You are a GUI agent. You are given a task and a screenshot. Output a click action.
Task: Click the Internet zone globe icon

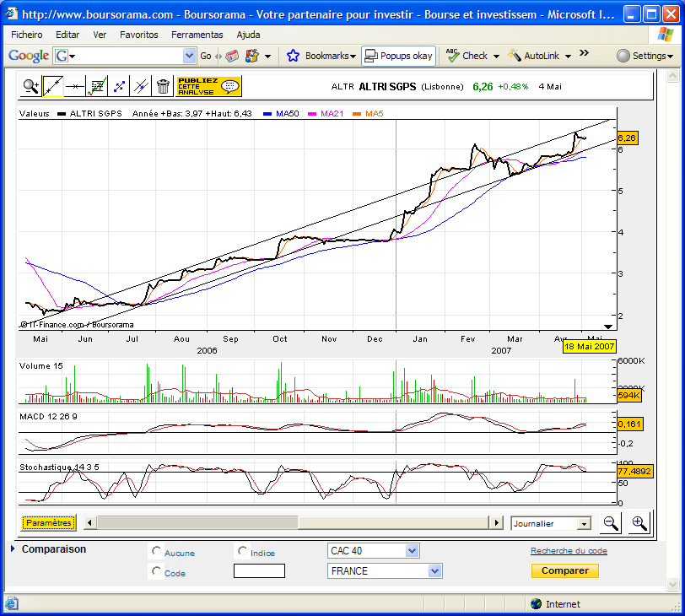click(536, 604)
